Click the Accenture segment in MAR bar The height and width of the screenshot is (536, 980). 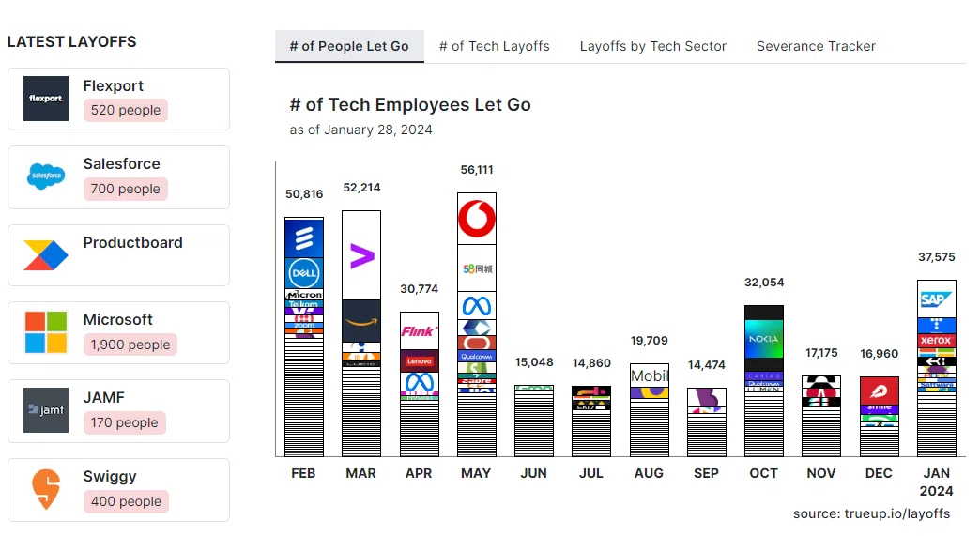tap(361, 255)
